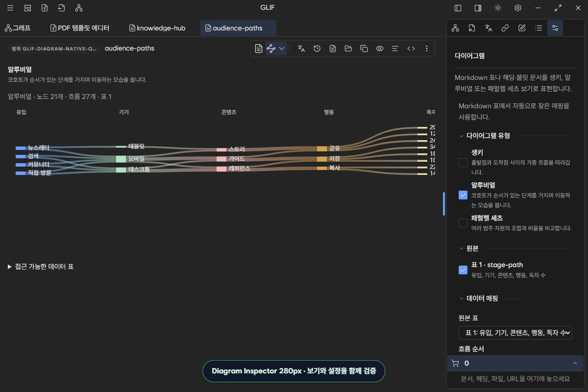Open the translation tab in right panel
The height and width of the screenshot is (392, 588).
click(489, 28)
